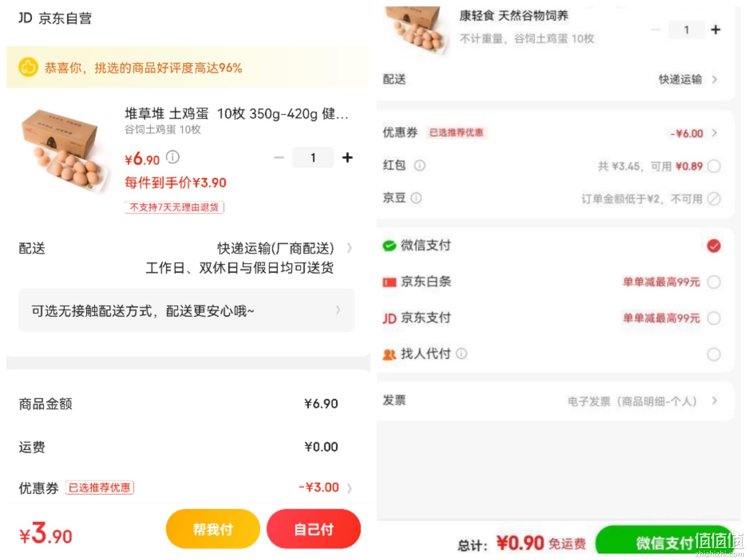Image resolution: width=747 pixels, height=560 pixels.
Task: Enable the 红包 radio option
Action: pos(714,166)
